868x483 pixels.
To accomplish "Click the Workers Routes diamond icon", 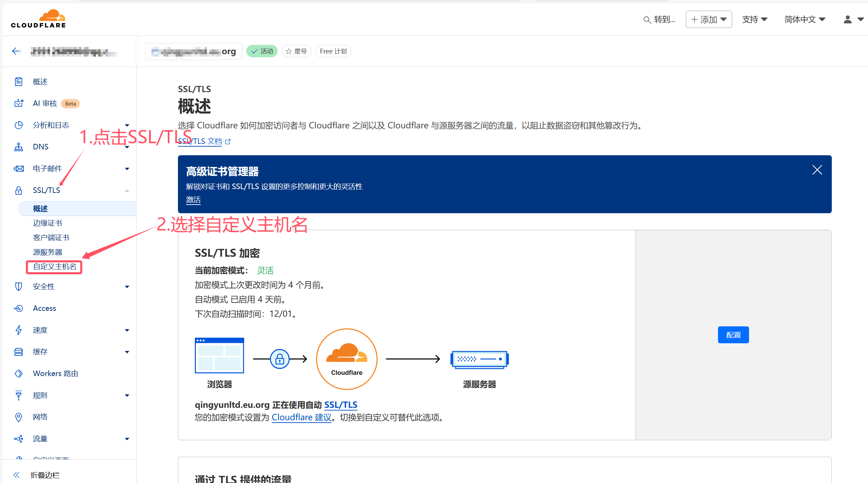I will (x=19, y=373).
